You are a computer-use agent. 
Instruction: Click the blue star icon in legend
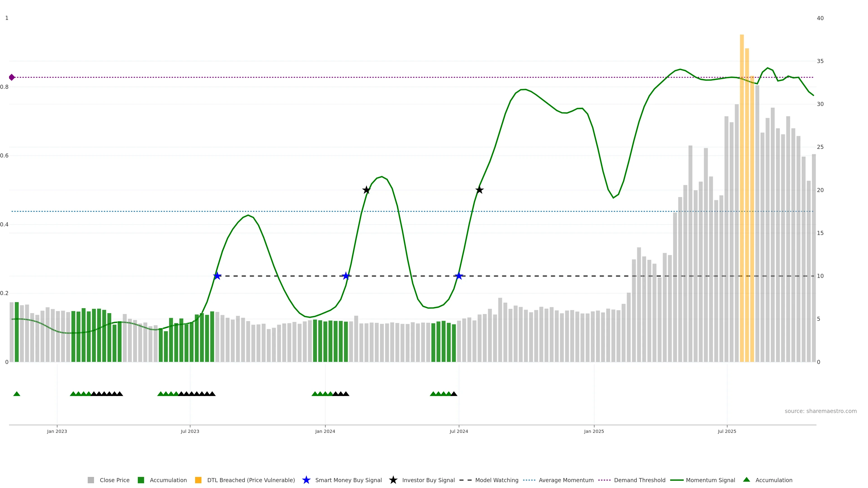tap(306, 480)
